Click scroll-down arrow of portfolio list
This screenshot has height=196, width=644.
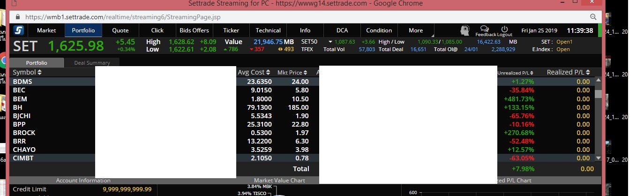point(598,158)
